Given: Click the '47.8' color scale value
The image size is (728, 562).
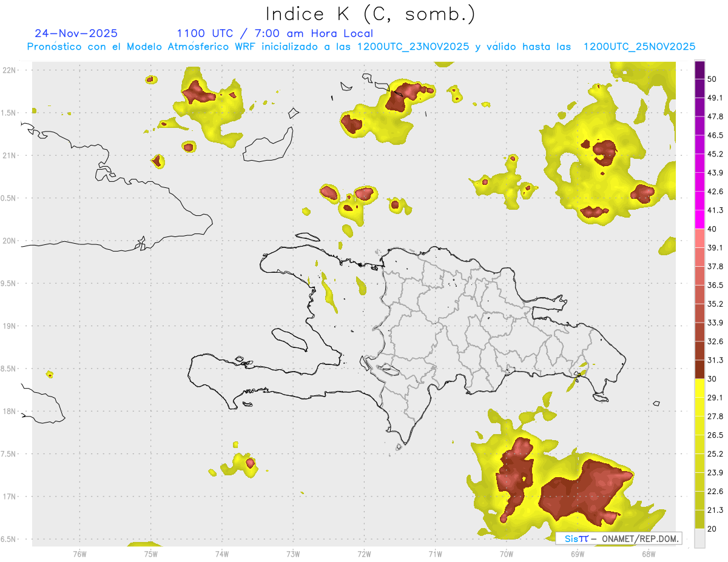Looking at the screenshot, I should click(715, 116).
